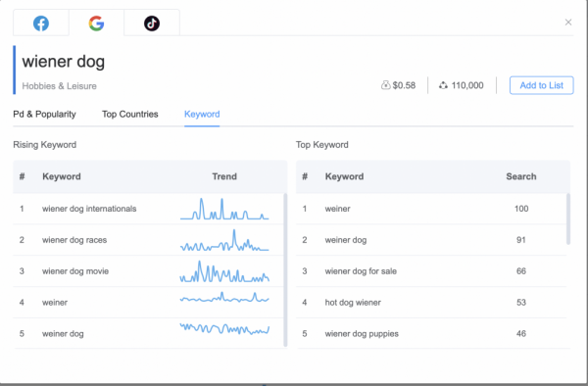The width and height of the screenshot is (588, 386).
Task: View trend sparkline for wiener dog internationals
Action: [224, 209]
